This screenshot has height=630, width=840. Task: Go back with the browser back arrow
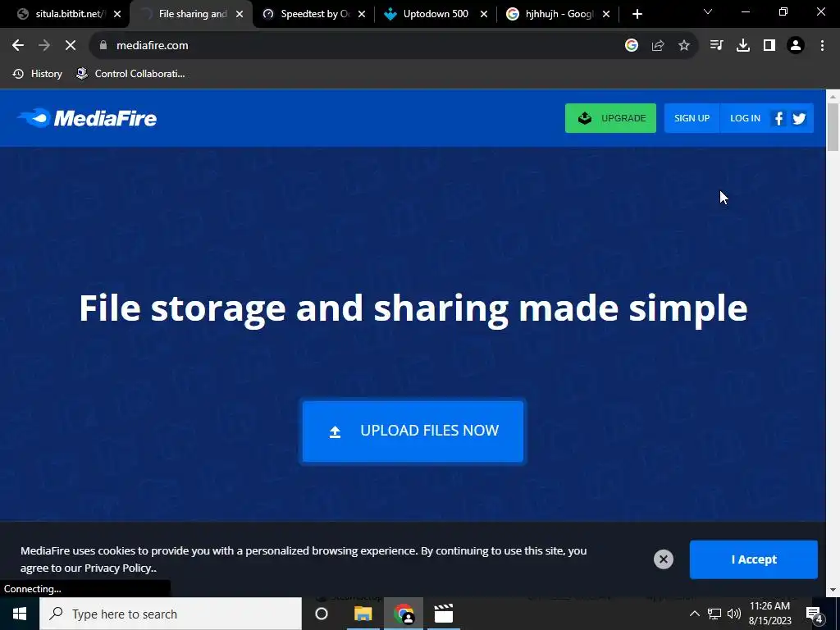click(x=18, y=46)
